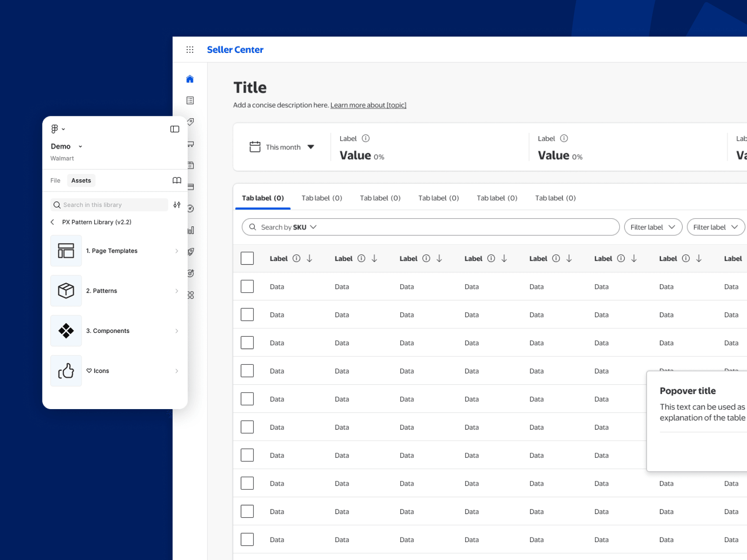Open the list icon below Home
The image size is (747, 560).
(x=190, y=100)
